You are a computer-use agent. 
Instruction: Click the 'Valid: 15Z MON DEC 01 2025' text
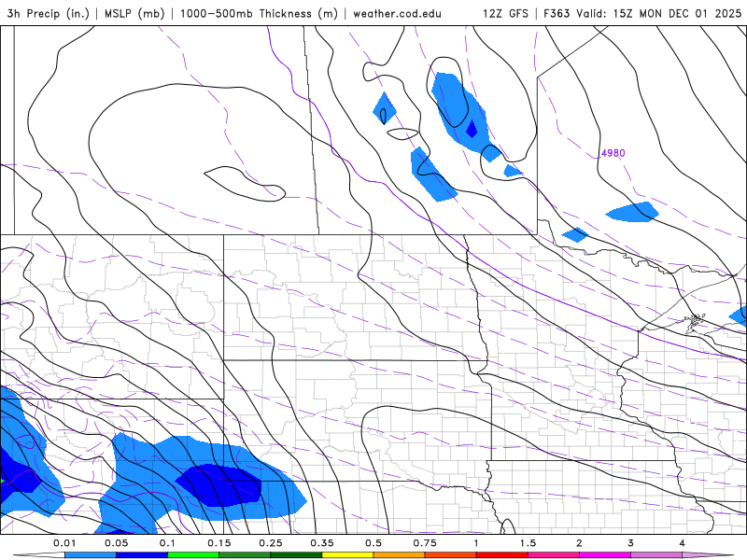click(659, 13)
